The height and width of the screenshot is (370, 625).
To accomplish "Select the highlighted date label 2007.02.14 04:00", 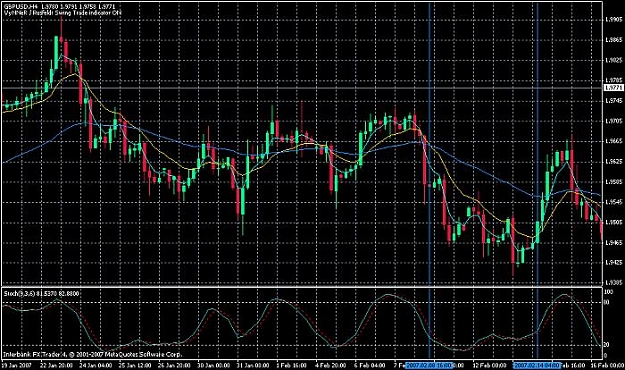I will coord(537,365).
